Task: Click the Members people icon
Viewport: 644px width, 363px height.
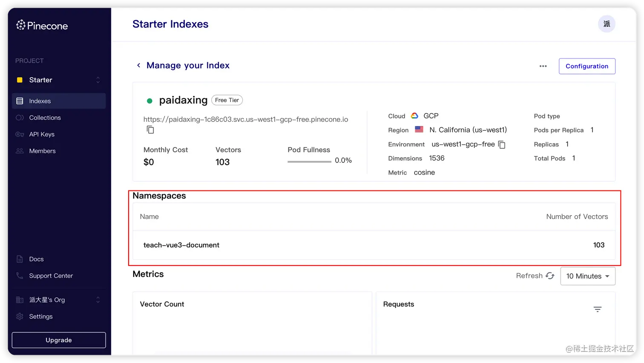Action: (20, 151)
